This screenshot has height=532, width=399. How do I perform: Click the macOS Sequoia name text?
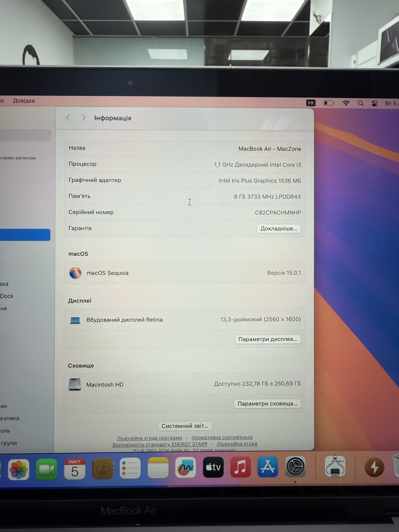pyautogui.click(x=108, y=273)
